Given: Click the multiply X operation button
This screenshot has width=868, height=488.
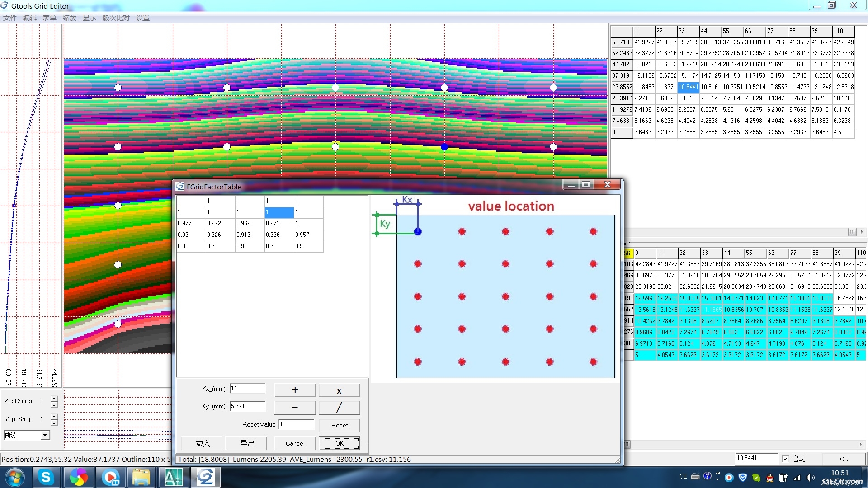Looking at the screenshot, I should tap(339, 390).
